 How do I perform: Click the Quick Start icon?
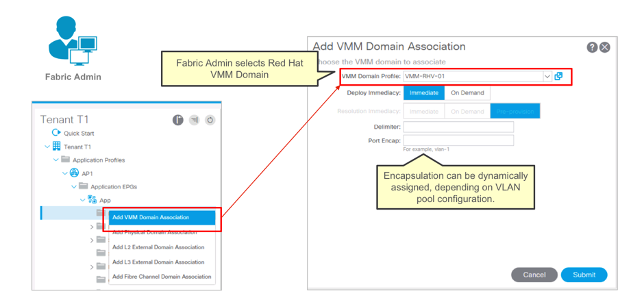click(56, 133)
